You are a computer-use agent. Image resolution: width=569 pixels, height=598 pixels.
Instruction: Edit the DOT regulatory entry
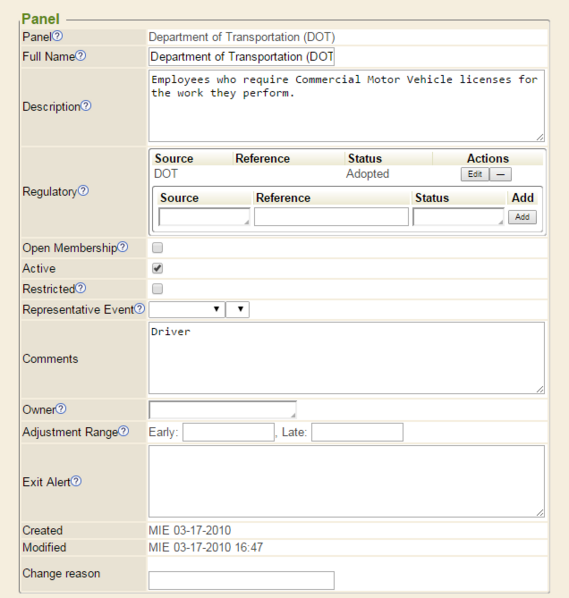tap(475, 174)
